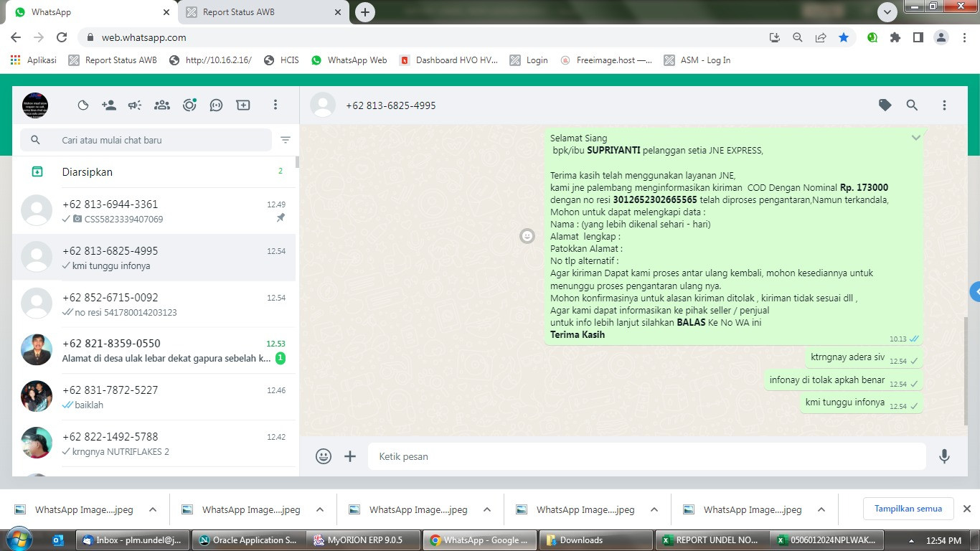View Status updates ring icon

tap(189, 105)
